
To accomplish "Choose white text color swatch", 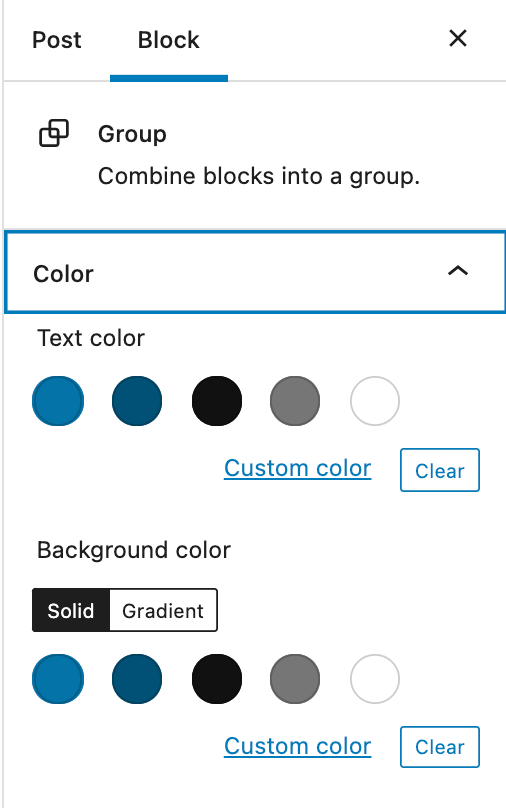I will [375, 401].
